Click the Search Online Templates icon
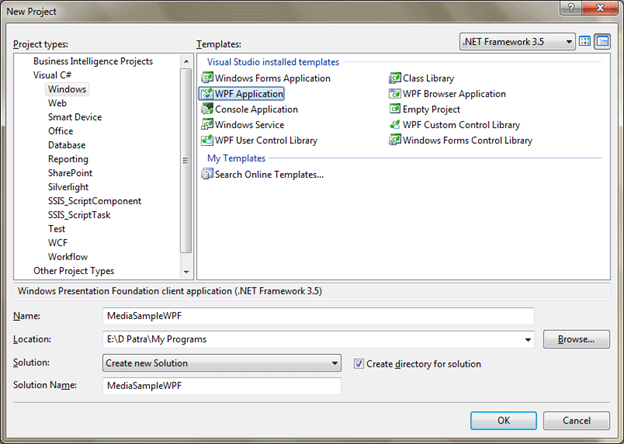Image resolution: width=624 pixels, height=444 pixels. [x=208, y=175]
